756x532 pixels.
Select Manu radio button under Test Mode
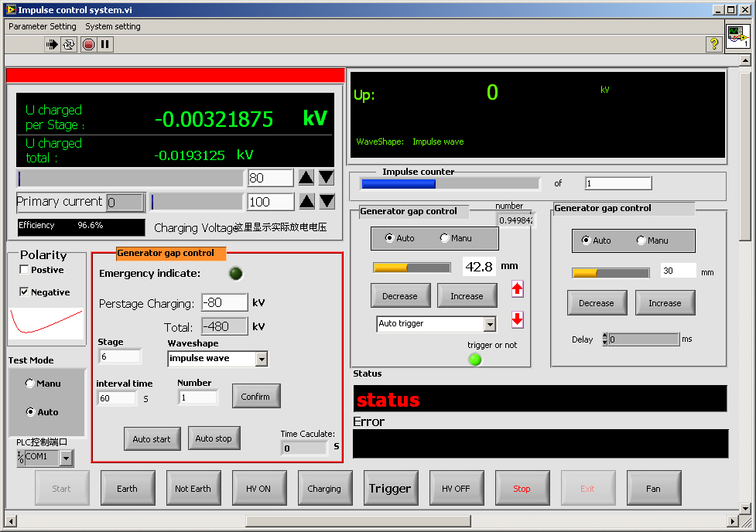(x=30, y=384)
